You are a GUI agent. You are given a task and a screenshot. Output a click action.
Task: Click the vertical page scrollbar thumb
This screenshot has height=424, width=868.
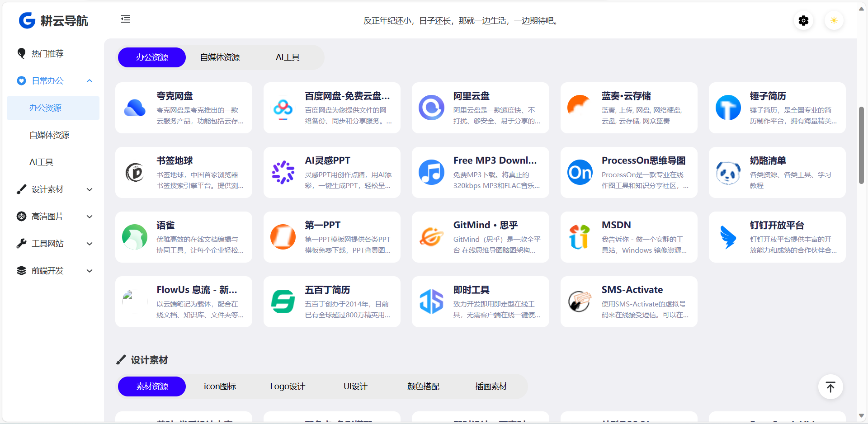[861, 145]
